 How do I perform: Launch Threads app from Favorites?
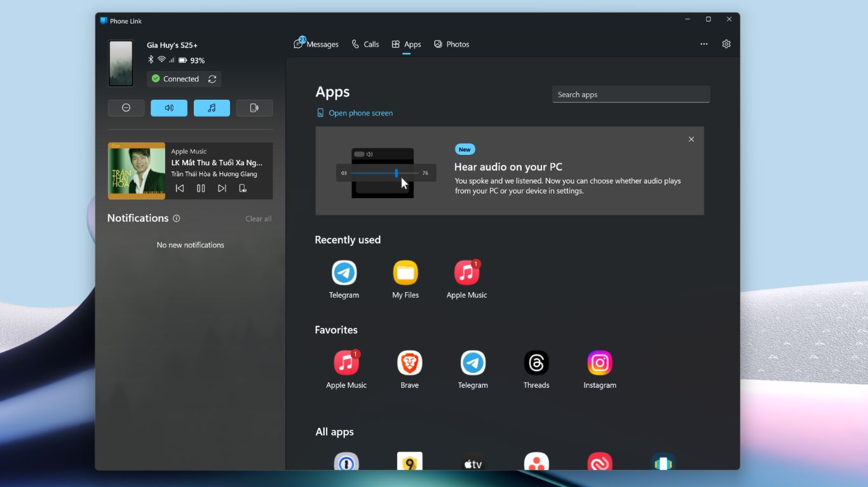pyautogui.click(x=536, y=363)
